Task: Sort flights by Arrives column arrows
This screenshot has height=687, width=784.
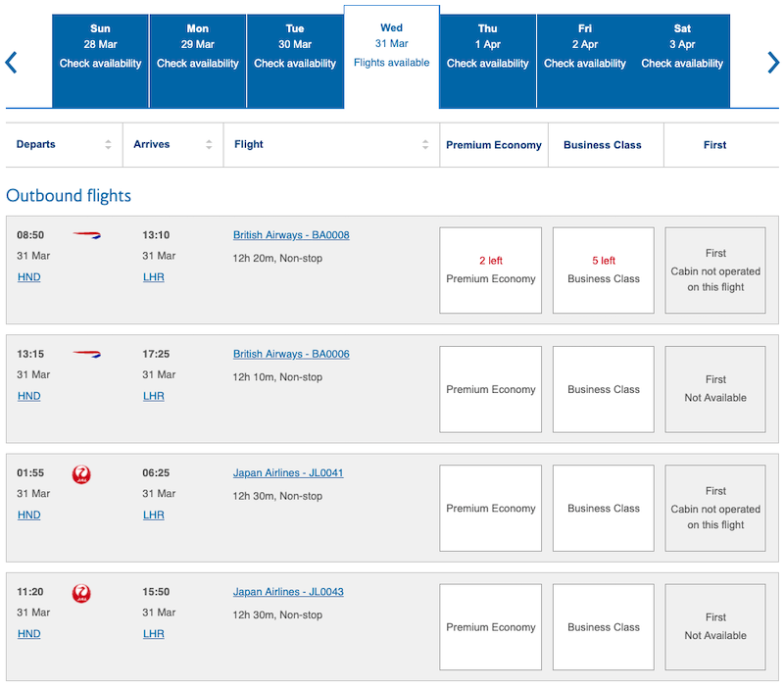Action: (x=209, y=144)
